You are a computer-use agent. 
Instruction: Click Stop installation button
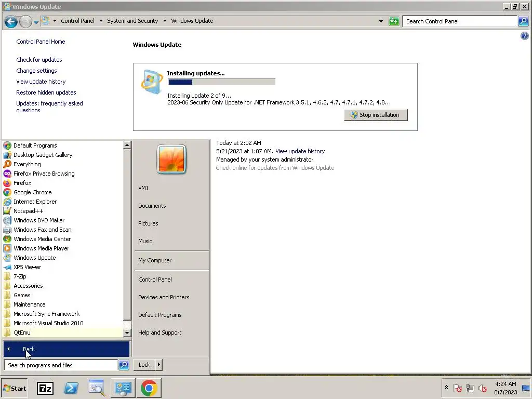(x=376, y=115)
